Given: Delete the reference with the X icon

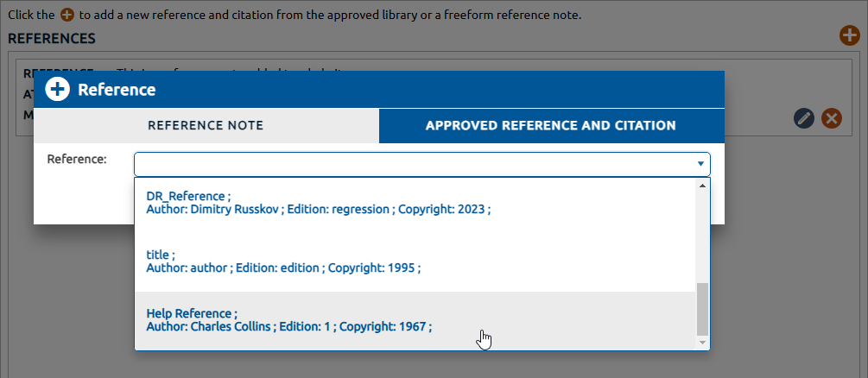Looking at the screenshot, I should 831,118.
